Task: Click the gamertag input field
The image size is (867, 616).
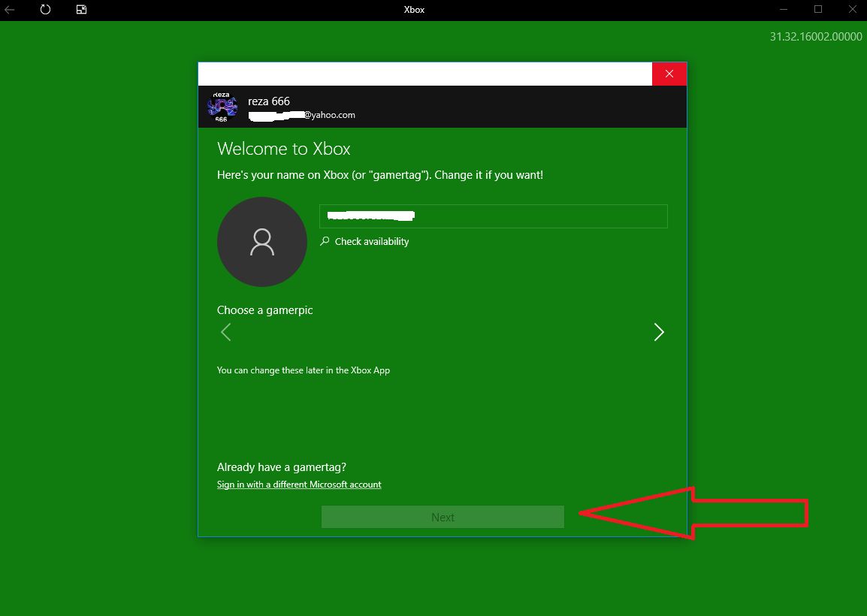Action: pos(493,216)
